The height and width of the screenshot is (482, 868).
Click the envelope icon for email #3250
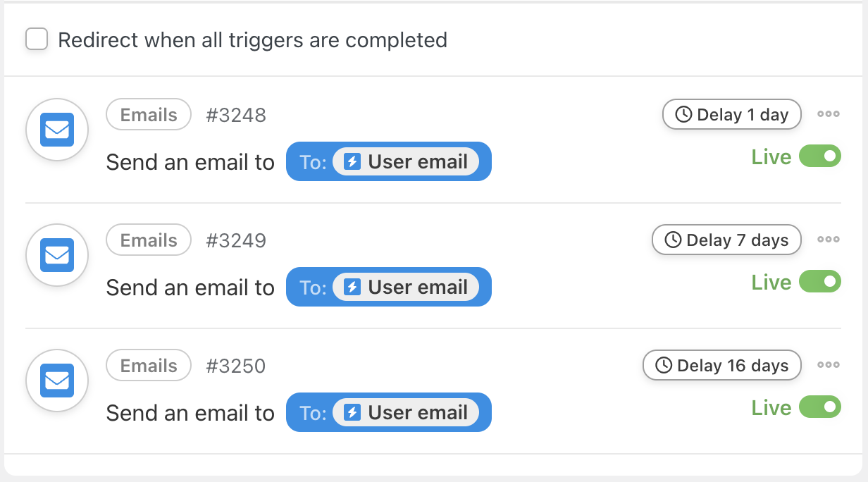click(56, 381)
